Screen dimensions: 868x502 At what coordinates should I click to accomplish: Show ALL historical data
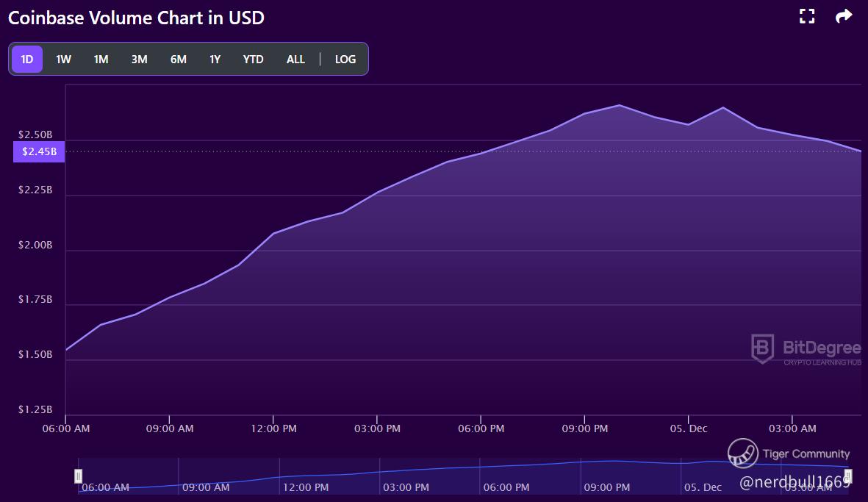coord(295,60)
